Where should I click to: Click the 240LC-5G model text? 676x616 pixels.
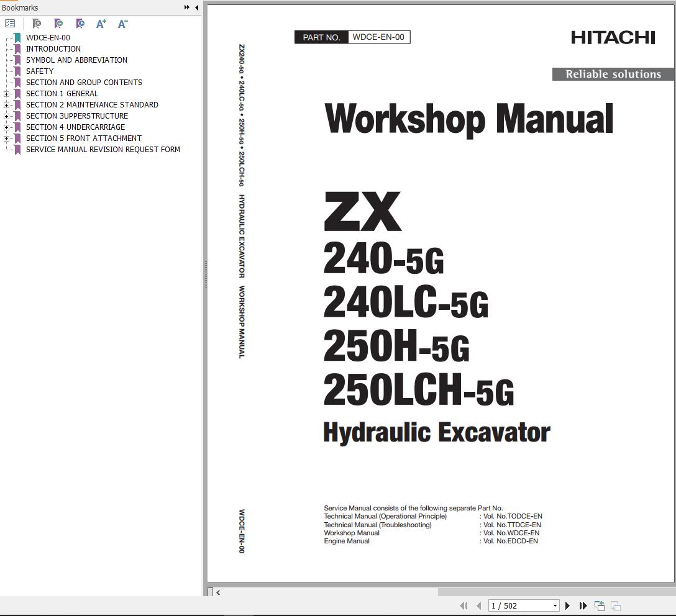click(x=406, y=302)
